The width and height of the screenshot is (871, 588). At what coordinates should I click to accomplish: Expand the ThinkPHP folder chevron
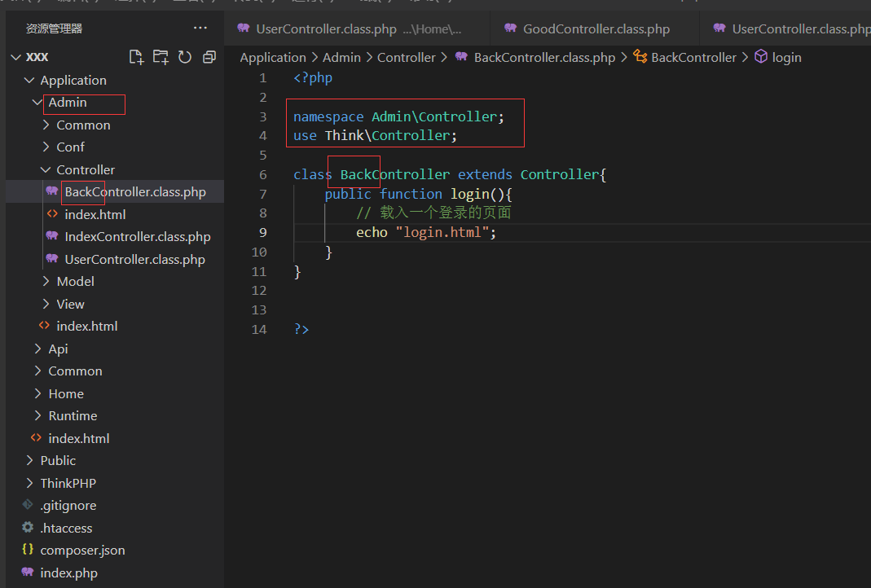point(29,483)
